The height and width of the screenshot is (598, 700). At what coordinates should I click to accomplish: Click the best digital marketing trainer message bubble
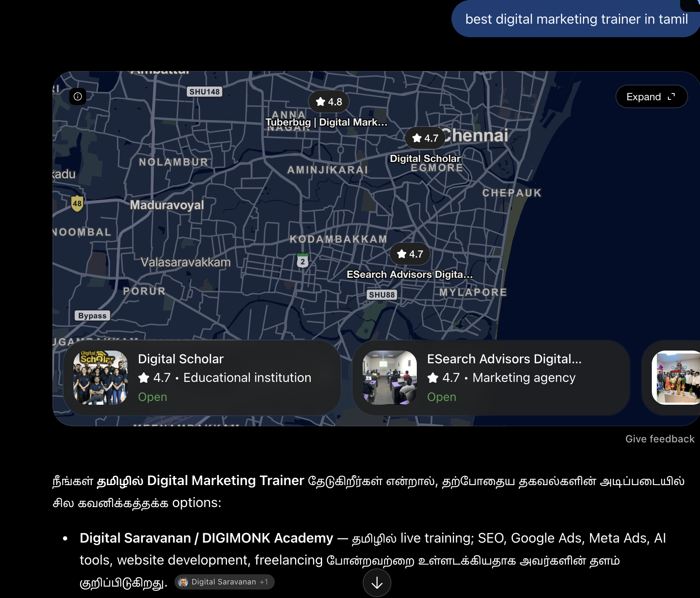tap(576, 19)
